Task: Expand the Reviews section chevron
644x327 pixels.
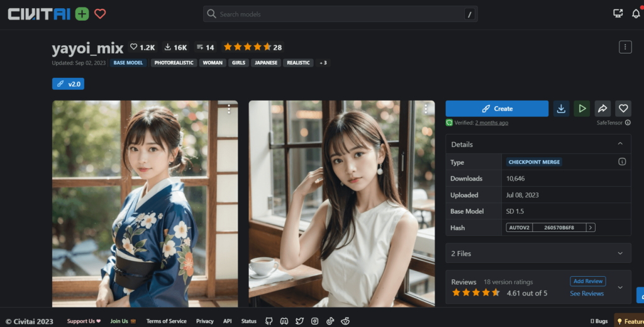Action: tap(620, 287)
